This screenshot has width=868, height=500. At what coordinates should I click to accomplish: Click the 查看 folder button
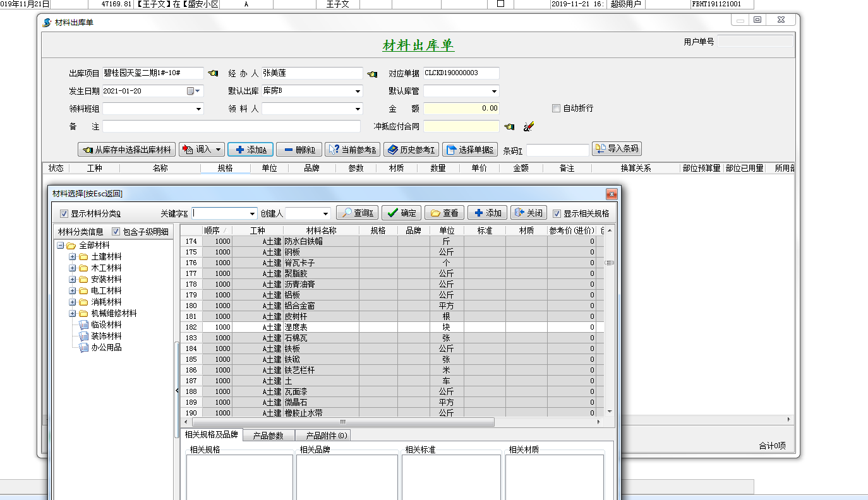pyautogui.click(x=444, y=213)
